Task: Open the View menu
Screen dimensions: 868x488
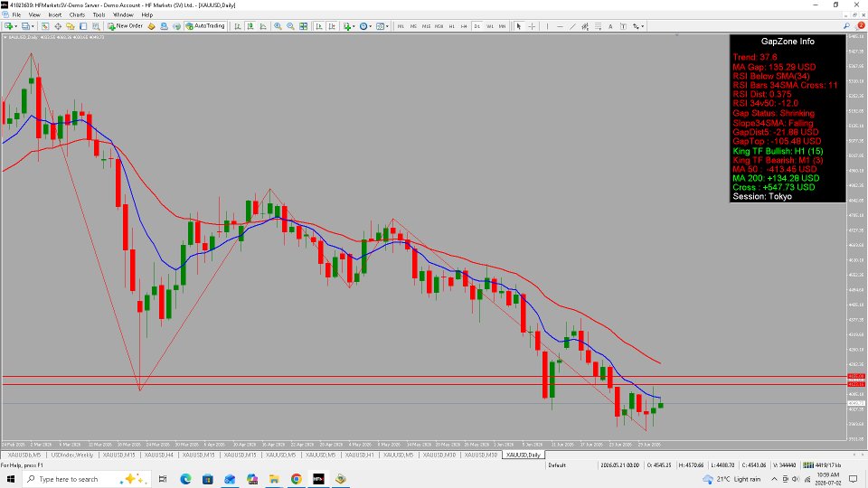Action: pyautogui.click(x=34, y=15)
